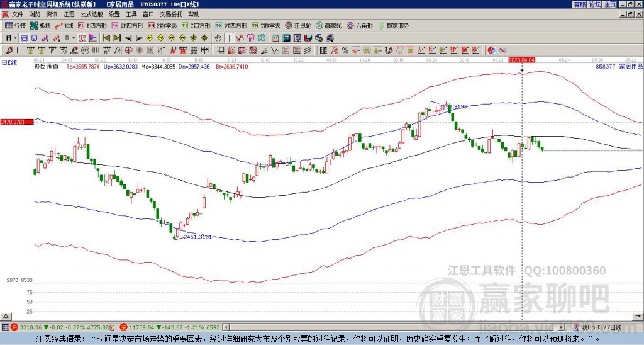Open the 9T四方形 tool
The height and width of the screenshot is (345, 644).
pyautogui.click(x=231, y=26)
